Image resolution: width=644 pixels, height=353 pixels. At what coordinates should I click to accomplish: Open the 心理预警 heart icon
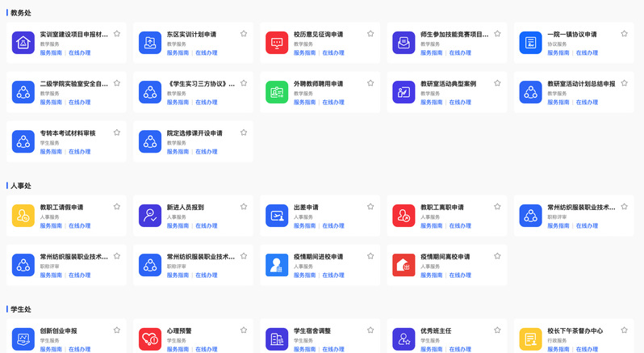click(150, 338)
